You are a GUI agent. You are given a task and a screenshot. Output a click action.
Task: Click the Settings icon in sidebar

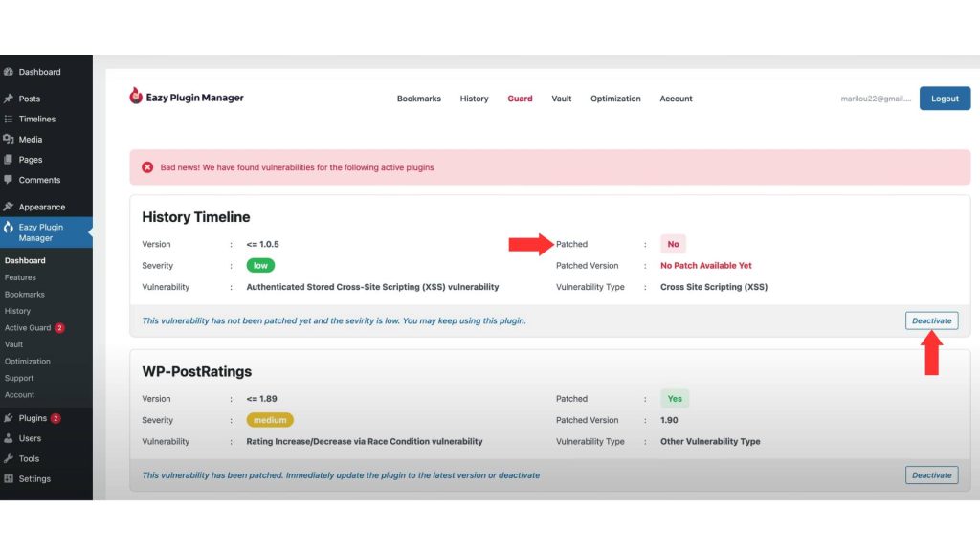pyautogui.click(x=8, y=478)
